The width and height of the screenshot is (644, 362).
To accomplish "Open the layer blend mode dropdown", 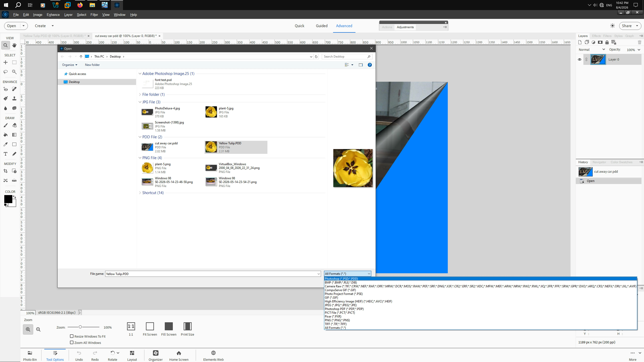I will pos(592,50).
